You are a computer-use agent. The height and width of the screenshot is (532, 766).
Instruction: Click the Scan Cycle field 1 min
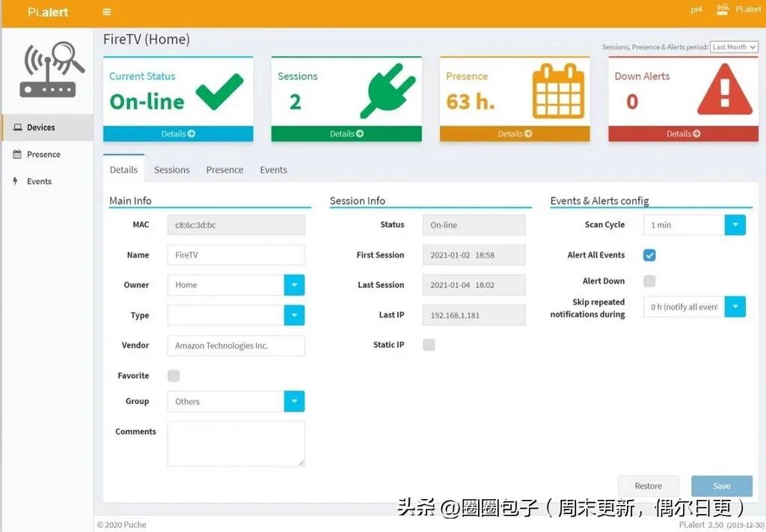[x=684, y=225]
